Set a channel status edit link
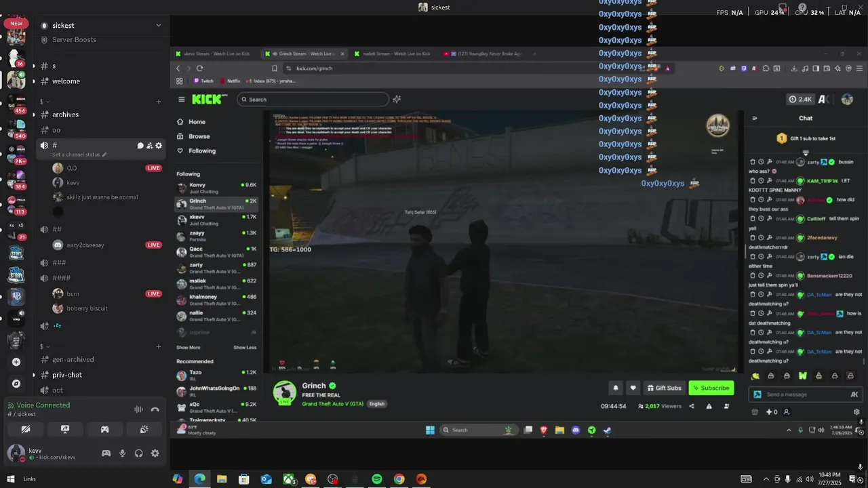Image resolution: width=868 pixels, height=488 pixels. pyautogui.click(x=79, y=155)
